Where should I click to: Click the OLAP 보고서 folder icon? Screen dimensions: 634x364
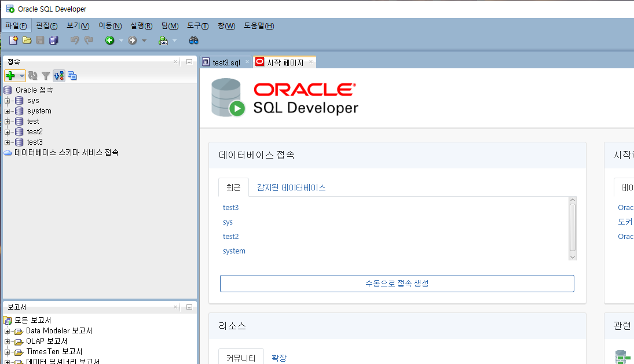tap(19, 342)
